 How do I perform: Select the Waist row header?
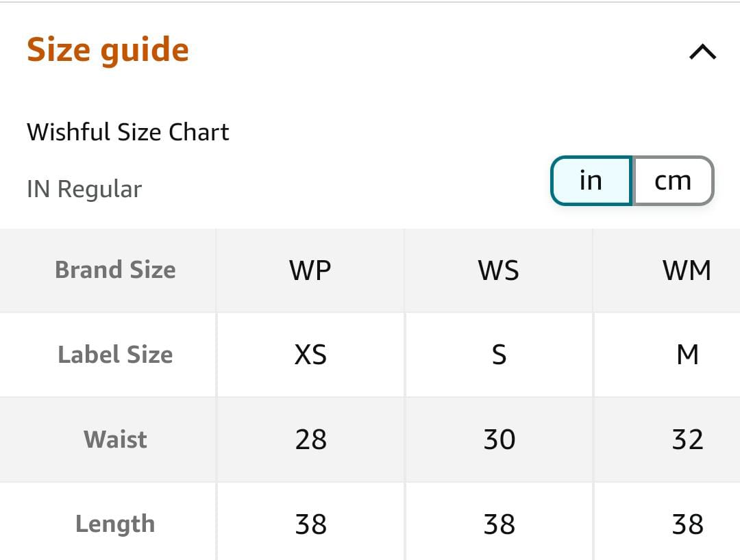(115, 439)
